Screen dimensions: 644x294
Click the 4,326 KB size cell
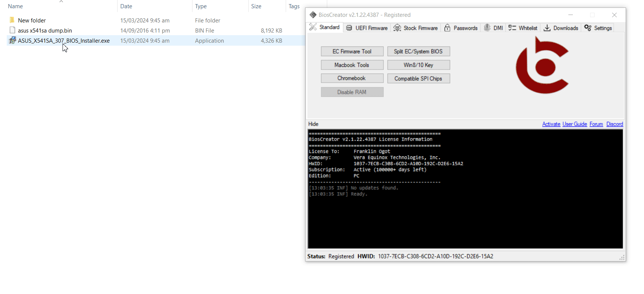tap(271, 40)
